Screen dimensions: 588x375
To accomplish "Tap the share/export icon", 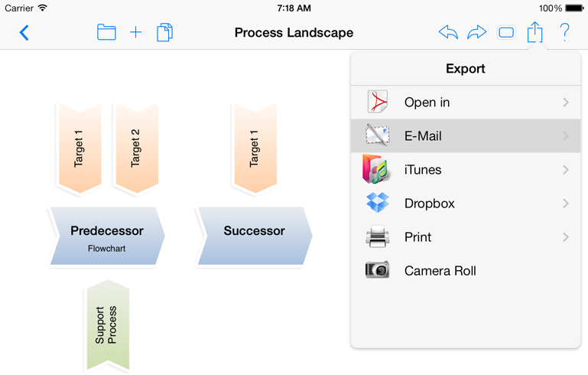I will click(534, 32).
